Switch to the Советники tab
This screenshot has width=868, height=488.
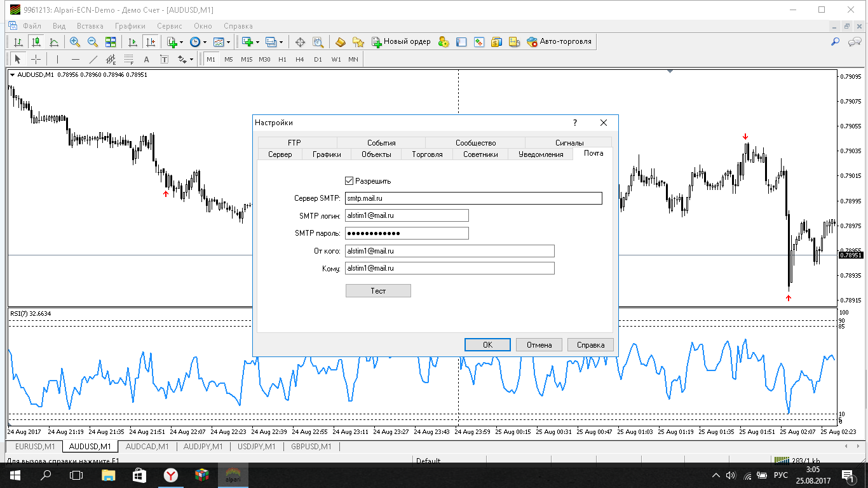coord(480,154)
